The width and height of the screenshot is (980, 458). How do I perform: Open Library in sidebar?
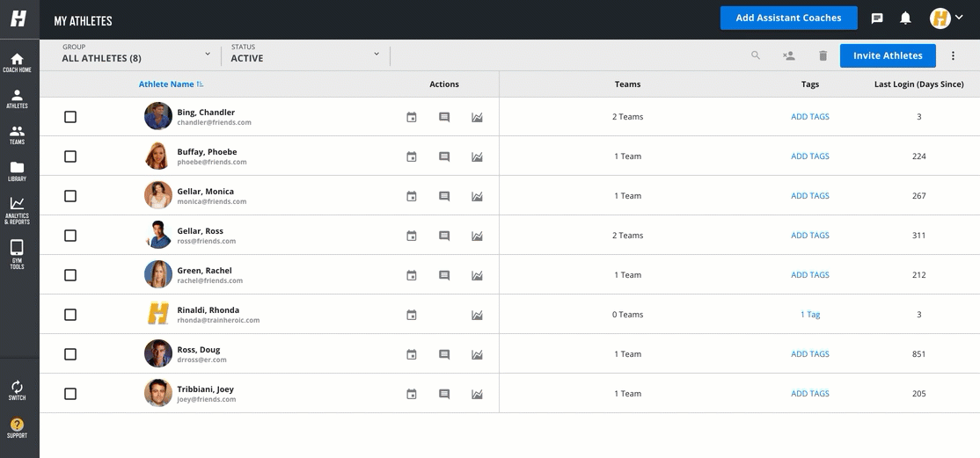pyautogui.click(x=17, y=171)
